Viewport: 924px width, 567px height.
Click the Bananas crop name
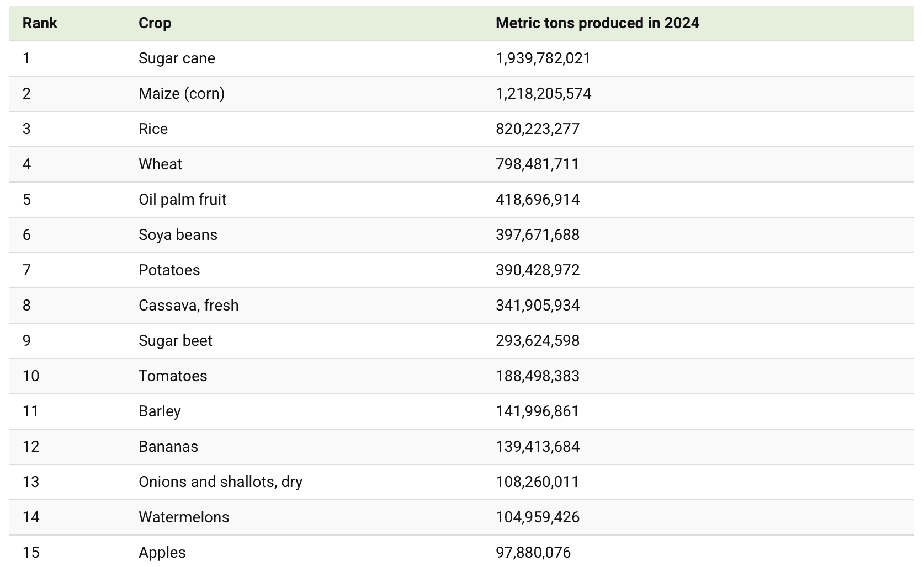[x=168, y=447]
